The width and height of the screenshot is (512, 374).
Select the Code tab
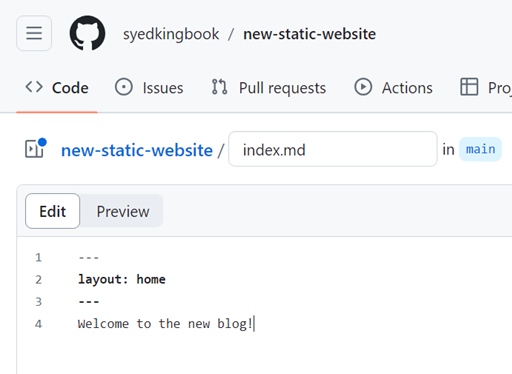tap(57, 88)
